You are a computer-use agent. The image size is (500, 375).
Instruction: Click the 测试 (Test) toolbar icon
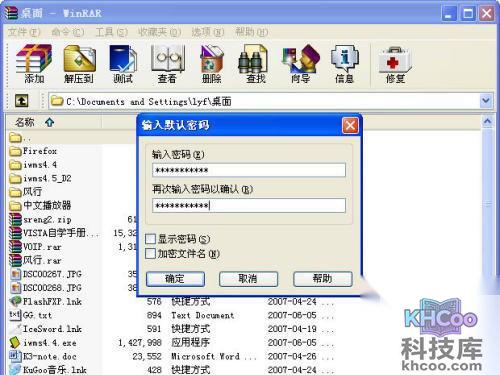[123, 63]
